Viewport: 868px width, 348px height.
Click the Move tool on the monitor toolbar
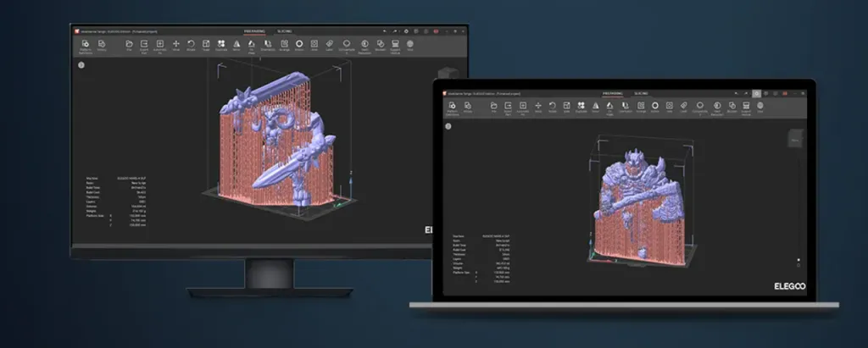coord(176,45)
